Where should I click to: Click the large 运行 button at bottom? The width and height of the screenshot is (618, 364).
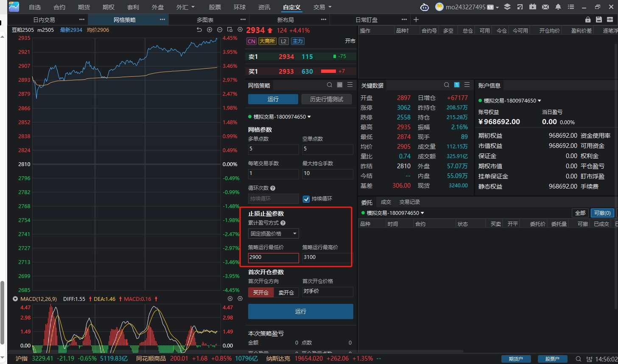pyautogui.click(x=301, y=311)
